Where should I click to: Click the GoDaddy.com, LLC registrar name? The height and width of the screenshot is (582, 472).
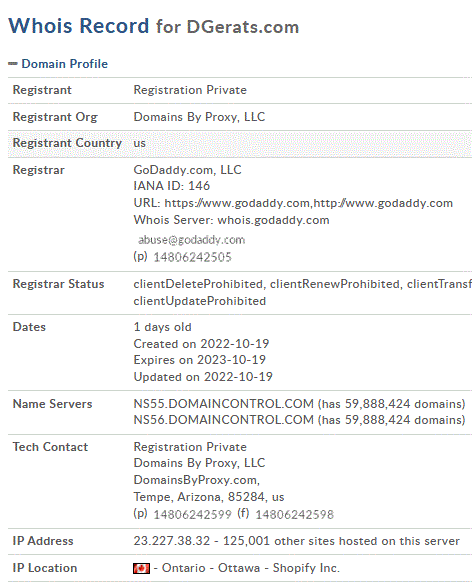[x=187, y=170]
